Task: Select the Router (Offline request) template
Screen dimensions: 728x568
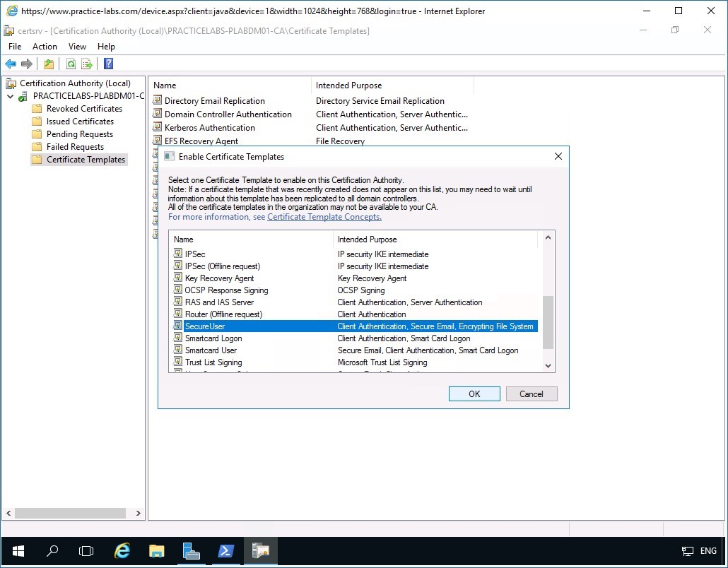Action: tap(223, 314)
